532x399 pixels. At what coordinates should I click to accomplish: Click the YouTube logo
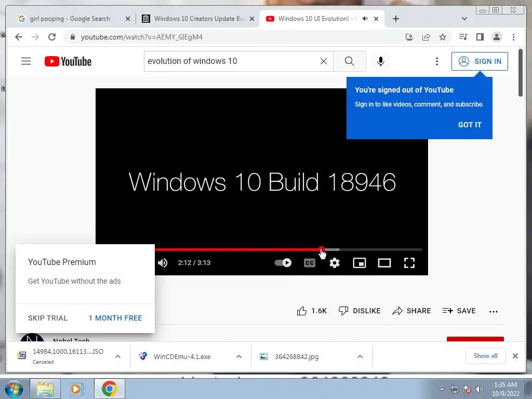68,61
